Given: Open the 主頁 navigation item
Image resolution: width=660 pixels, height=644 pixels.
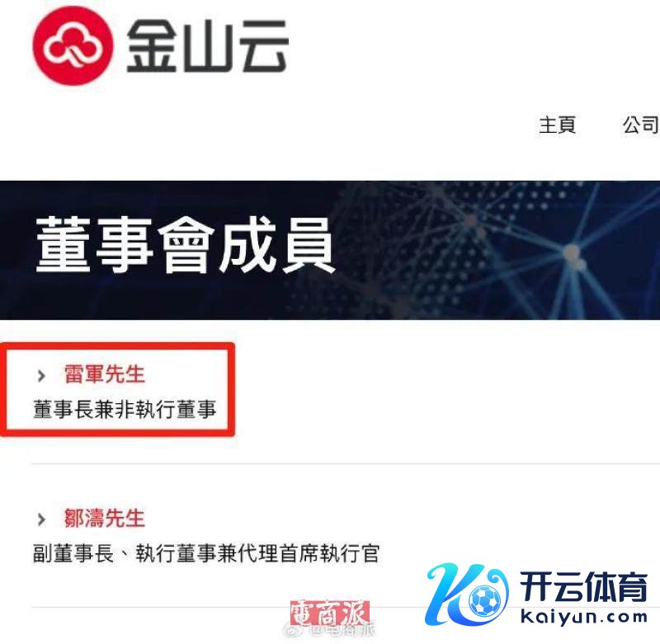Looking at the screenshot, I should click(x=558, y=125).
